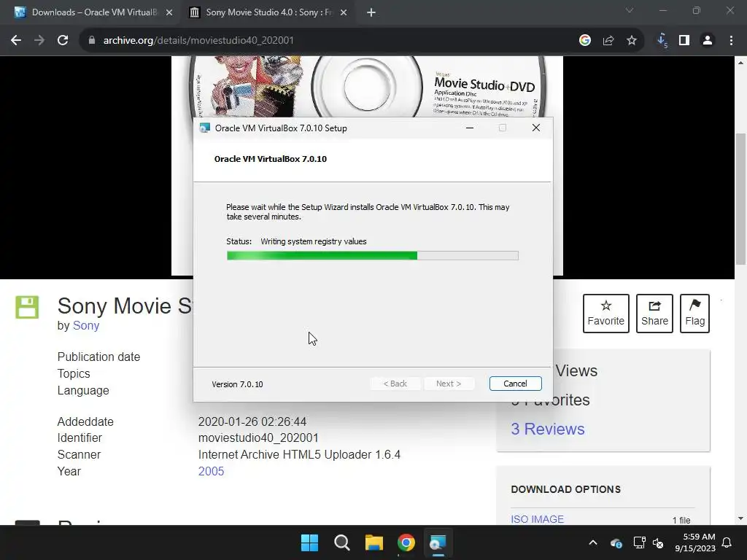Select the identifier moviestudio40_202001 text
The height and width of the screenshot is (560, 747).
tap(258, 437)
